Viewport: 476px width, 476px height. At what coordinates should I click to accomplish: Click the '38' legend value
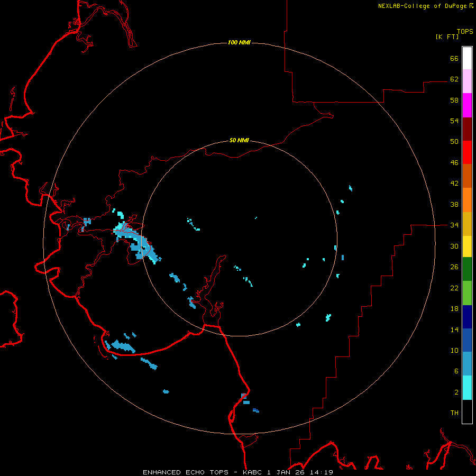tap(454, 204)
